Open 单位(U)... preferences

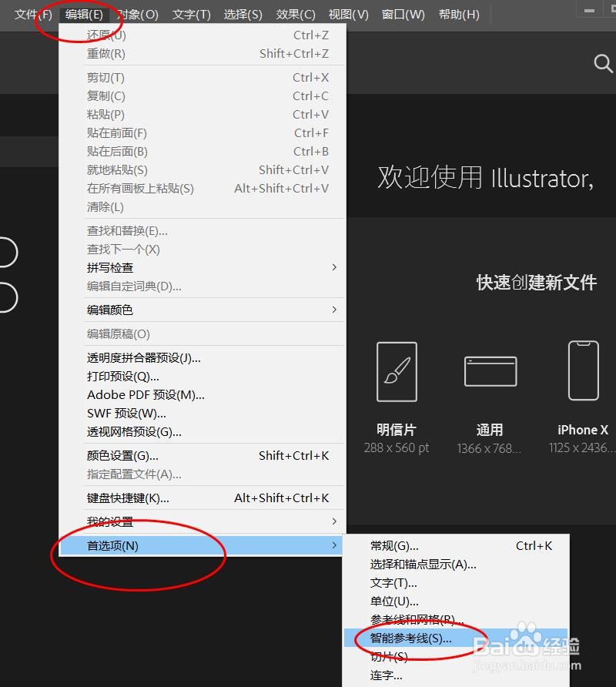(x=457, y=601)
